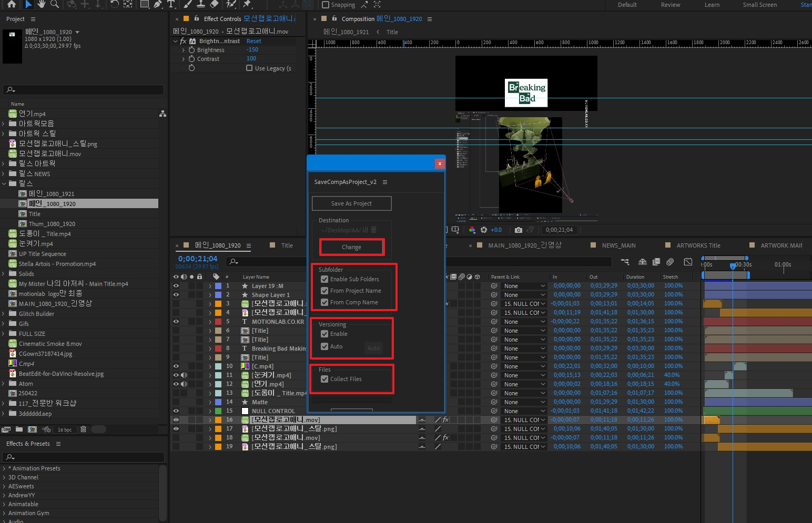This screenshot has height=523, width=812.
Task: Select the Hand tool in toolbar
Action: (42, 4)
